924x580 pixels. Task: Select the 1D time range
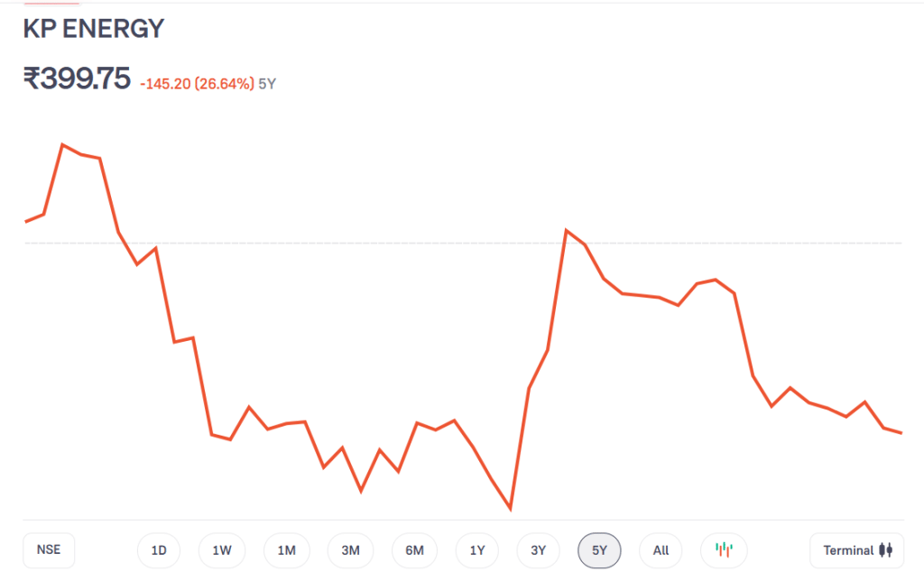point(159,550)
